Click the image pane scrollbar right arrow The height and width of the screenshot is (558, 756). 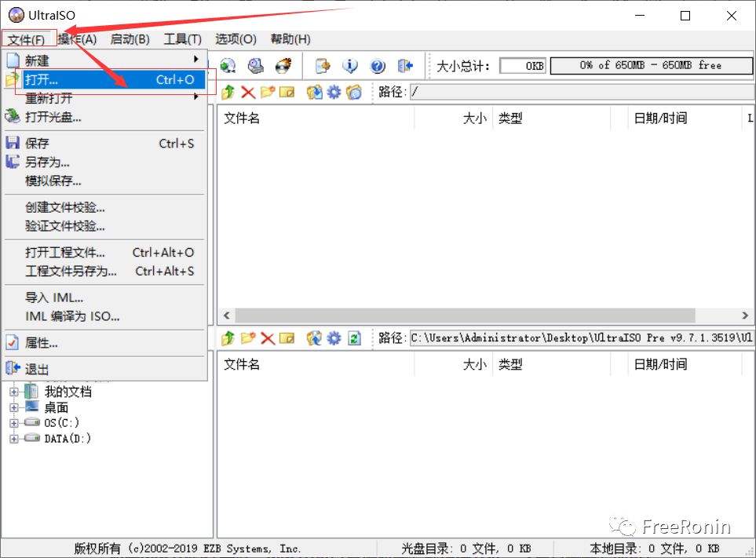(x=745, y=315)
